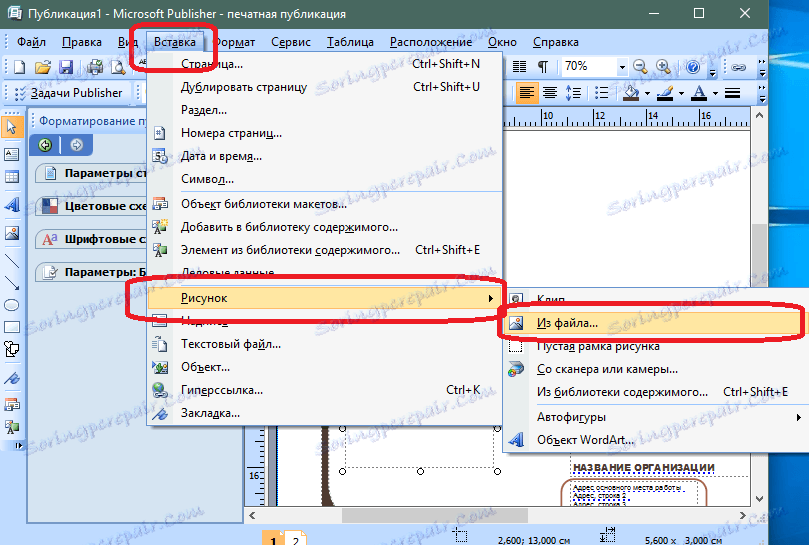Open Fill Color dropdown arrow
The height and width of the screenshot is (545, 809).
[647, 93]
